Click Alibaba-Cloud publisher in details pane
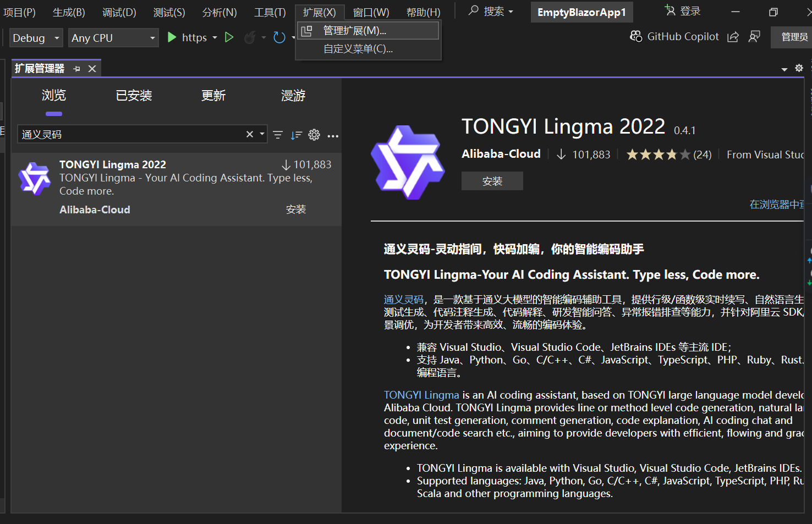 click(501, 154)
